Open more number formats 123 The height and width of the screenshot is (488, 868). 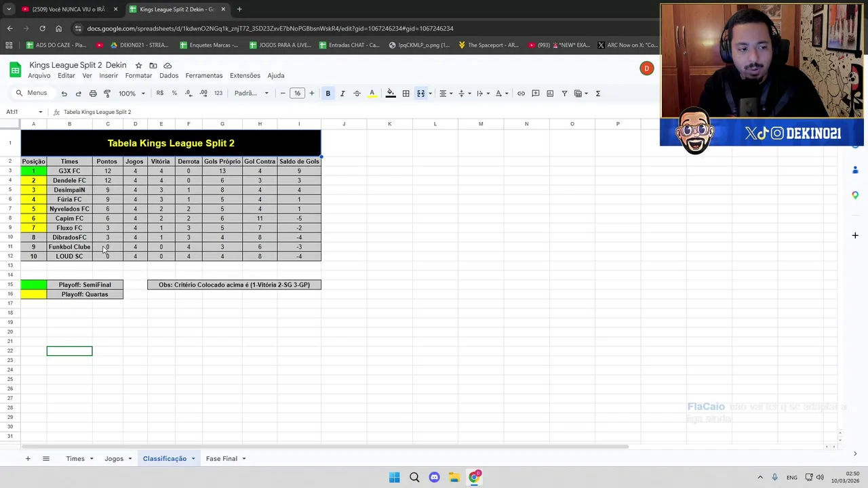point(218,93)
